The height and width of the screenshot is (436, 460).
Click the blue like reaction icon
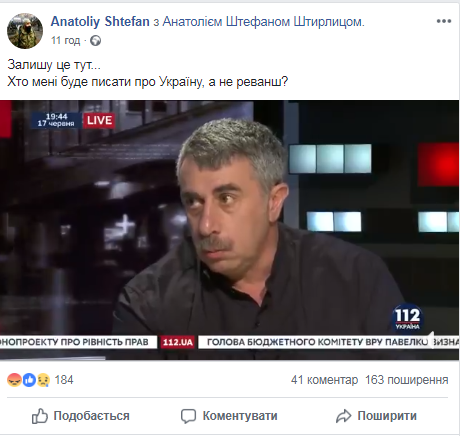(x=29, y=380)
